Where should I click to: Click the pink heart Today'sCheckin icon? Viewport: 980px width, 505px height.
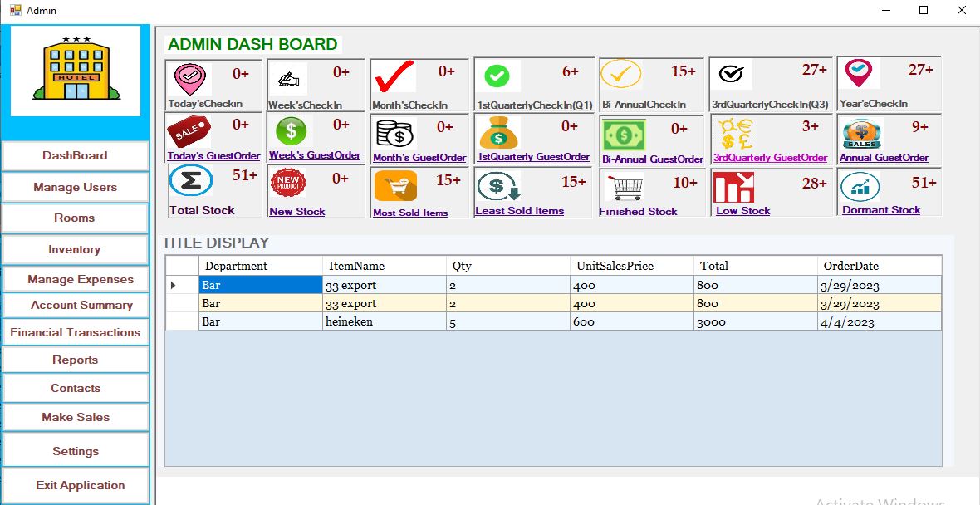click(189, 79)
